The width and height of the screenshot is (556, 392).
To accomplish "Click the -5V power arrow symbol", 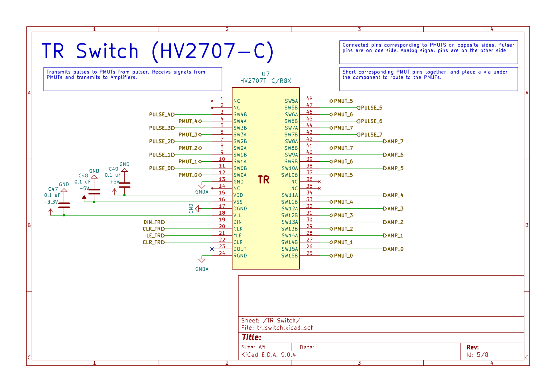I will tap(84, 198).
